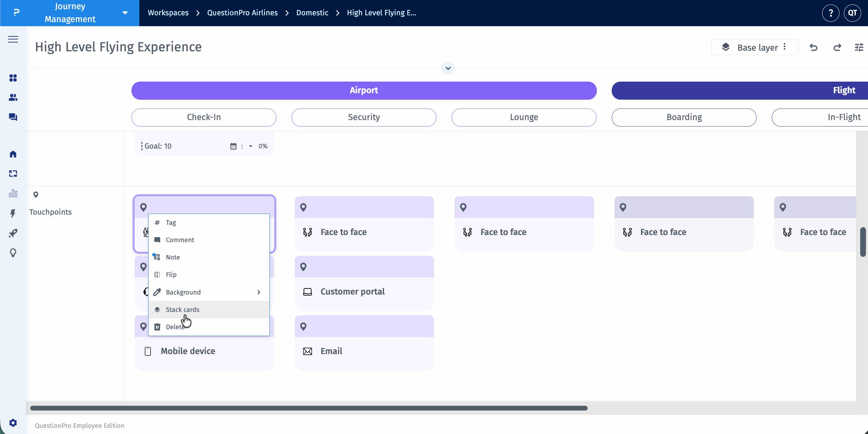Collapse the map header with the chevron
This screenshot has height=434, width=868.
pos(447,68)
